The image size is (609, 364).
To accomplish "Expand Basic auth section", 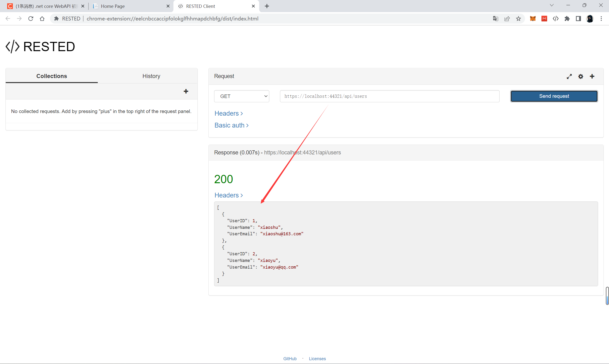I will pos(231,125).
